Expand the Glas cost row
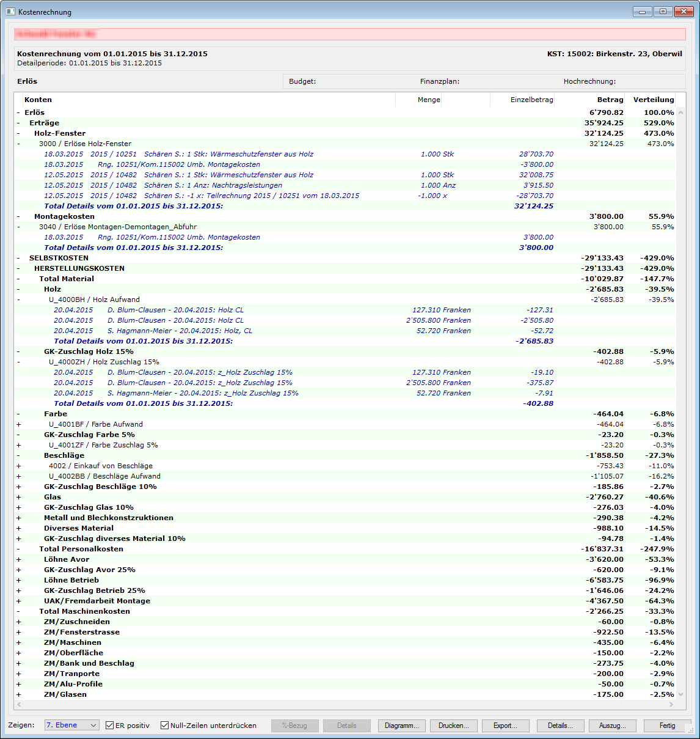700x739 pixels. click(x=18, y=497)
